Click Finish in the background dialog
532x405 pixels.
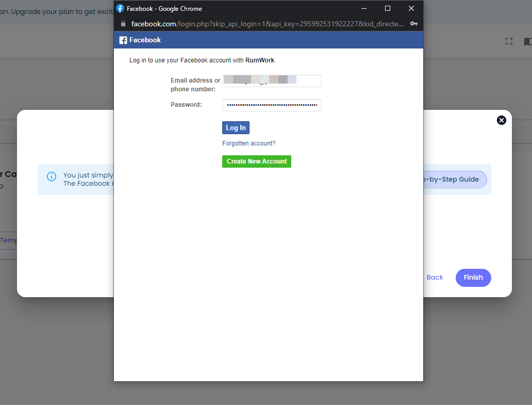[473, 278]
